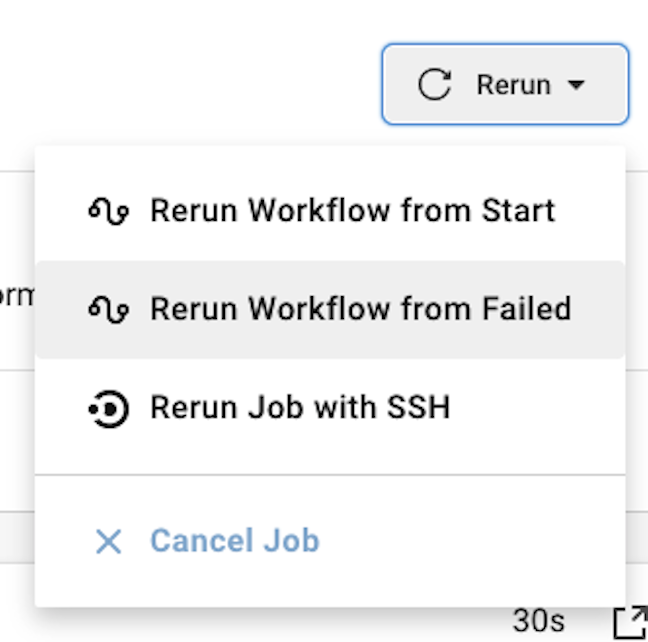
Task: Click the circular arrow Rerun icon
Action: [434, 84]
